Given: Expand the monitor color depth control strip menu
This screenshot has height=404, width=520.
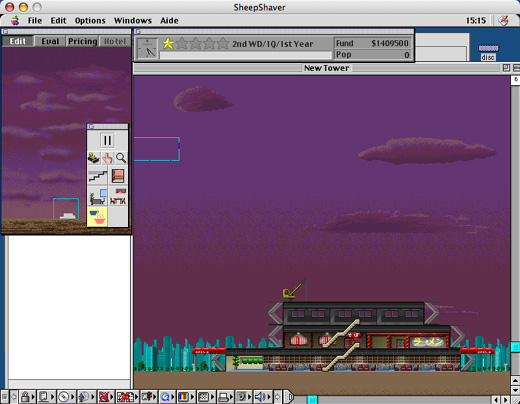Looking at the screenshot, I should tap(192, 397).
